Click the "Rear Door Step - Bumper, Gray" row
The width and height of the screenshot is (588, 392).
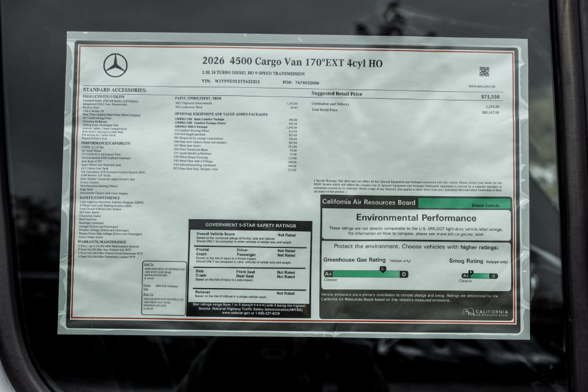tap(235, 169)
